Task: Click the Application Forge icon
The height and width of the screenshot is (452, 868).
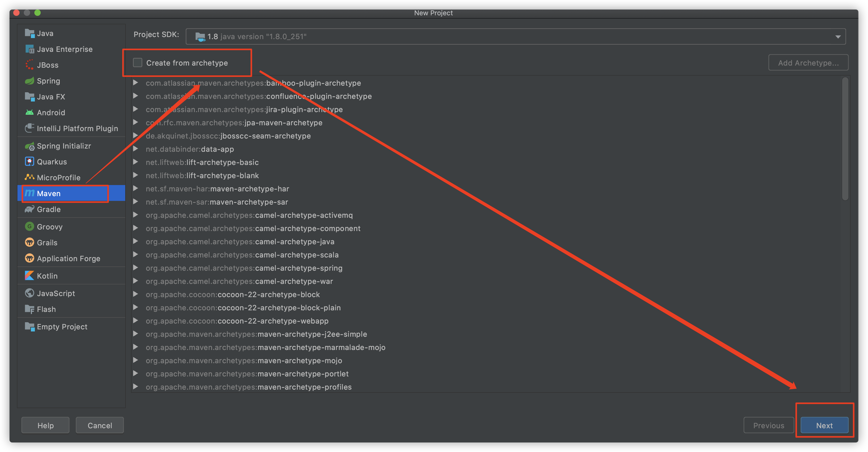Action: [30, 259]
